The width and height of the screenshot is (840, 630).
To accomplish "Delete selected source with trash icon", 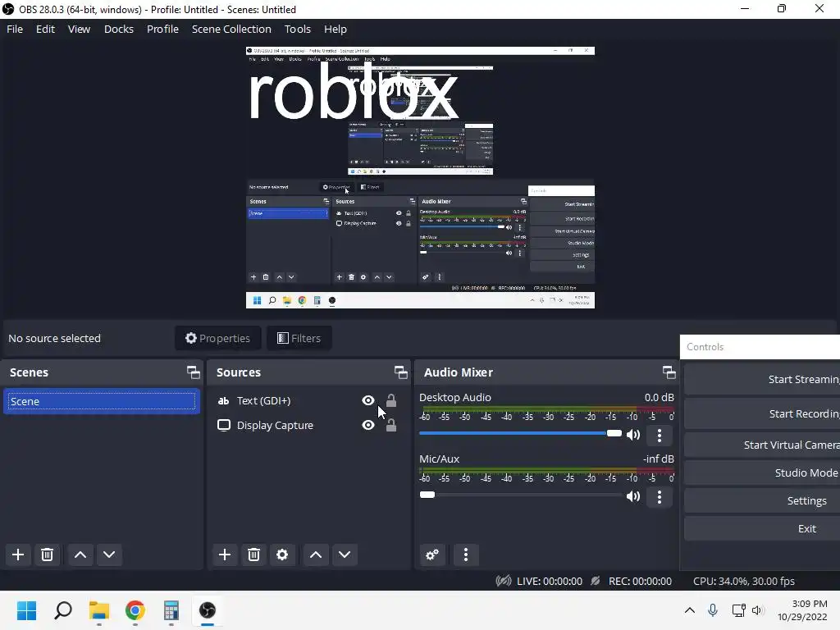I will 254,555.
